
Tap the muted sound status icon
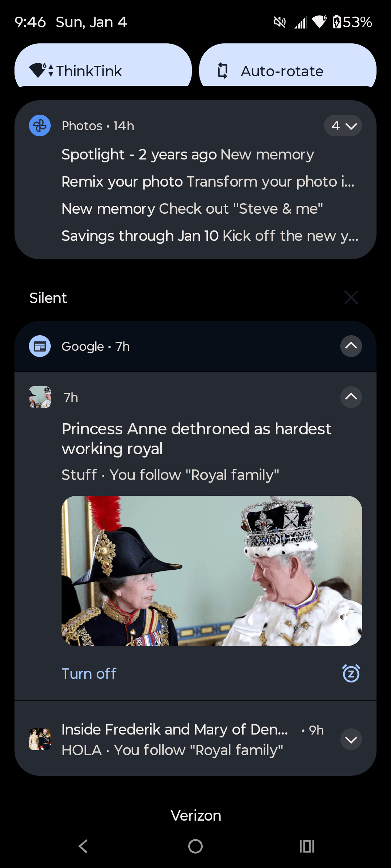coord(279,22)
